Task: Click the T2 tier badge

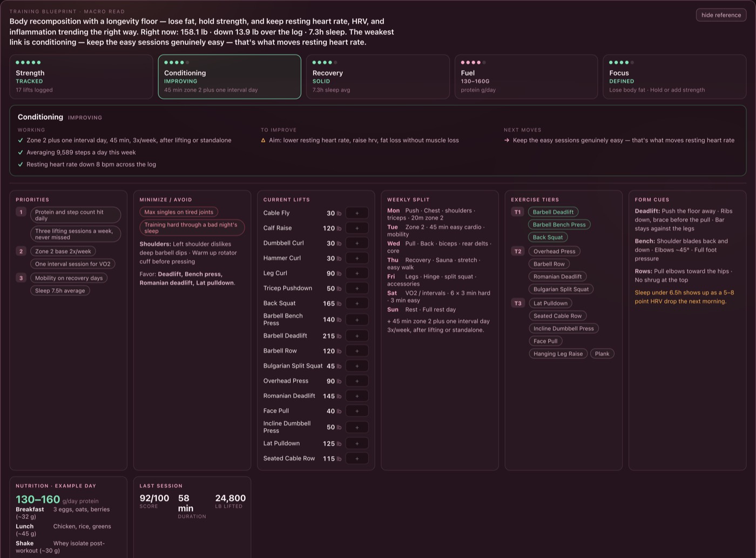Action: 517,251
